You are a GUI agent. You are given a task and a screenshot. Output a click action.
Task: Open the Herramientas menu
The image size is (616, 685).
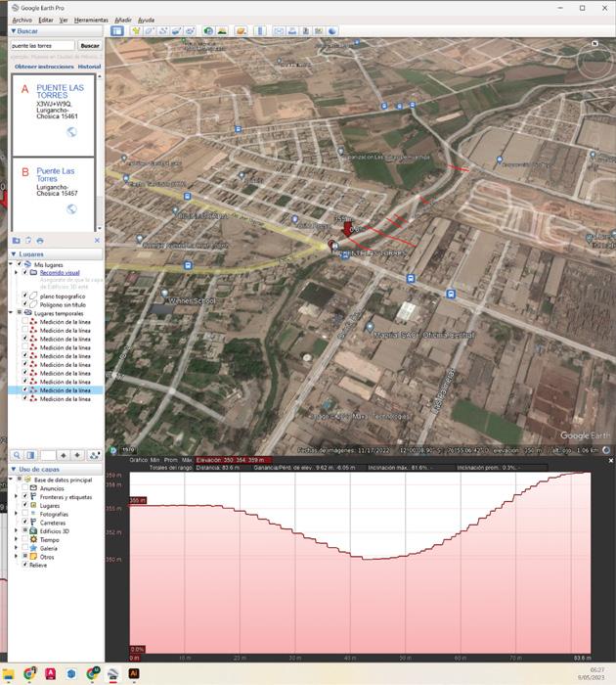[91, 21]
